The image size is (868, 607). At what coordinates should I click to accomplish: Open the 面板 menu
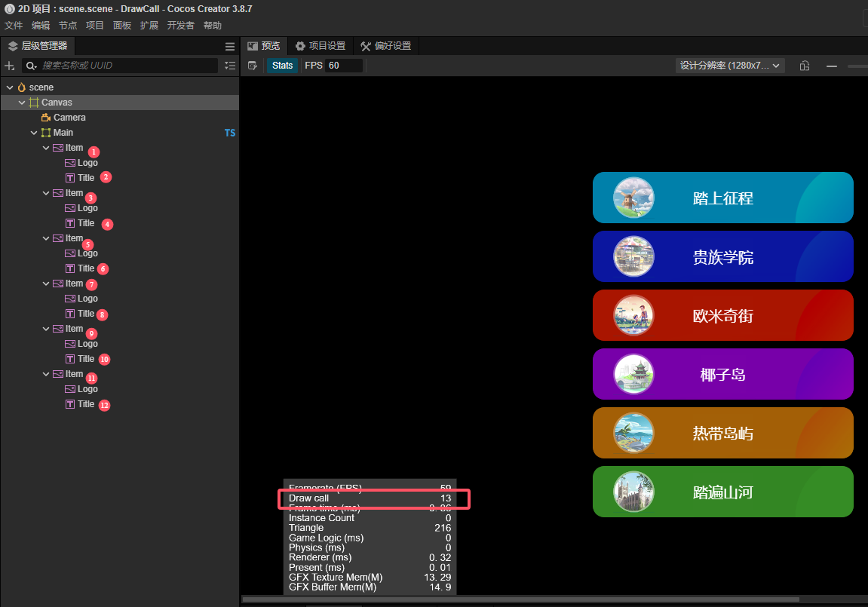point(121,26)
